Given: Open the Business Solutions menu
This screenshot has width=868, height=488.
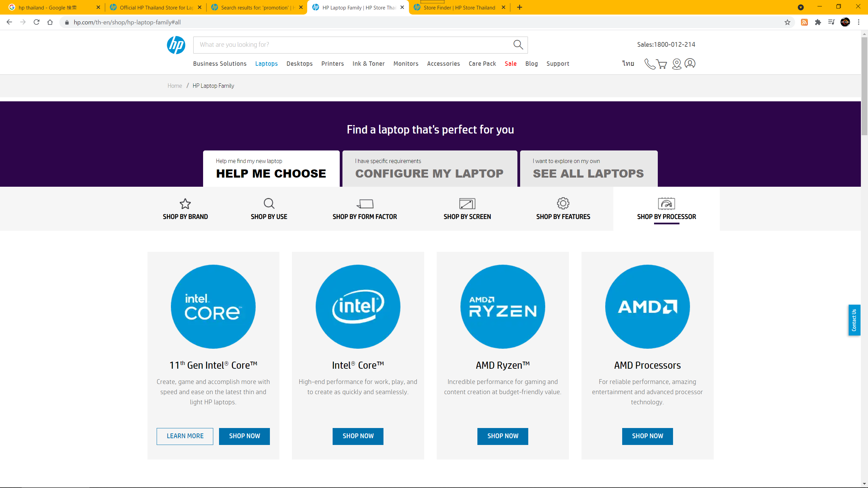Looking at the screenshot, I should (220, 64).
